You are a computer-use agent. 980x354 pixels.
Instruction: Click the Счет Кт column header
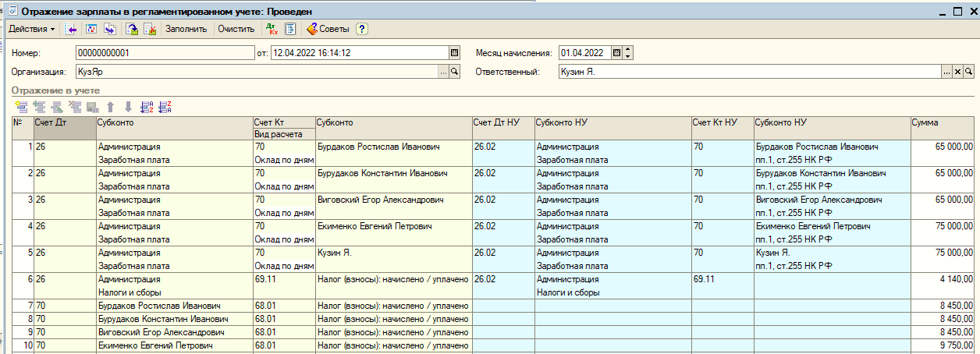(284, 122)
